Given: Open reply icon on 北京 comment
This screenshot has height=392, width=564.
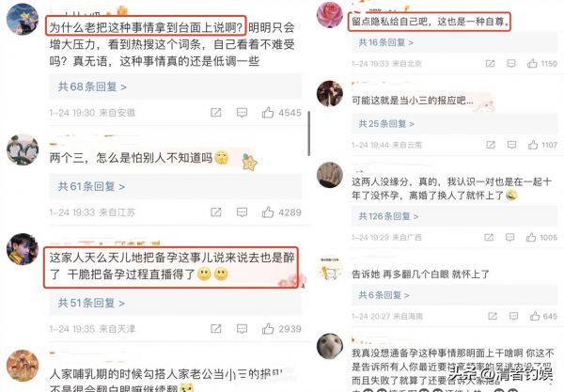Looking at the screenshot, I should 511,64.
